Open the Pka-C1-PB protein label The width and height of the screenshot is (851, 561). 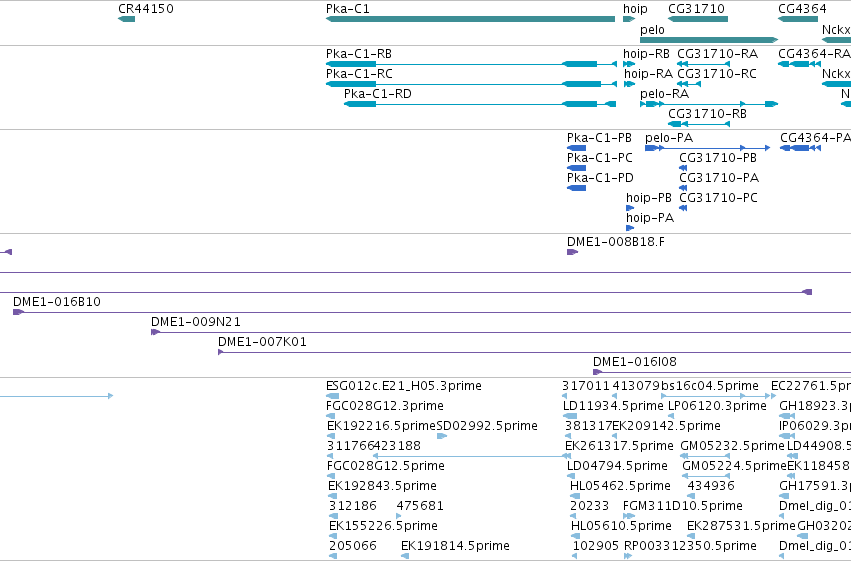599,138
